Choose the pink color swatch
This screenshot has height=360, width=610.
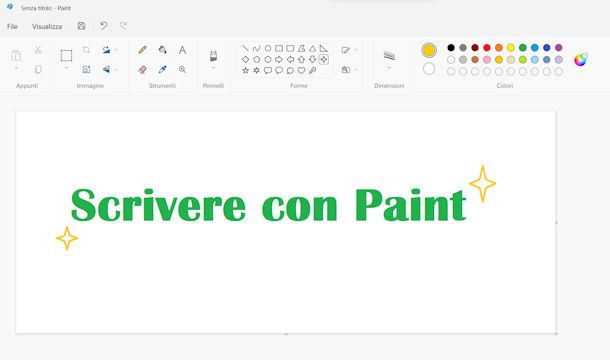click(487, 60)
